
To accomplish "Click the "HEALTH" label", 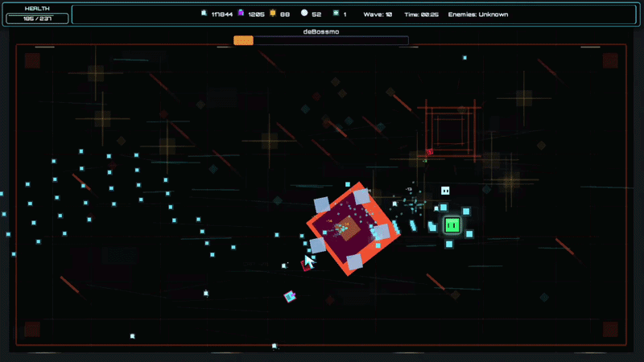I will (x=37, y=8).
